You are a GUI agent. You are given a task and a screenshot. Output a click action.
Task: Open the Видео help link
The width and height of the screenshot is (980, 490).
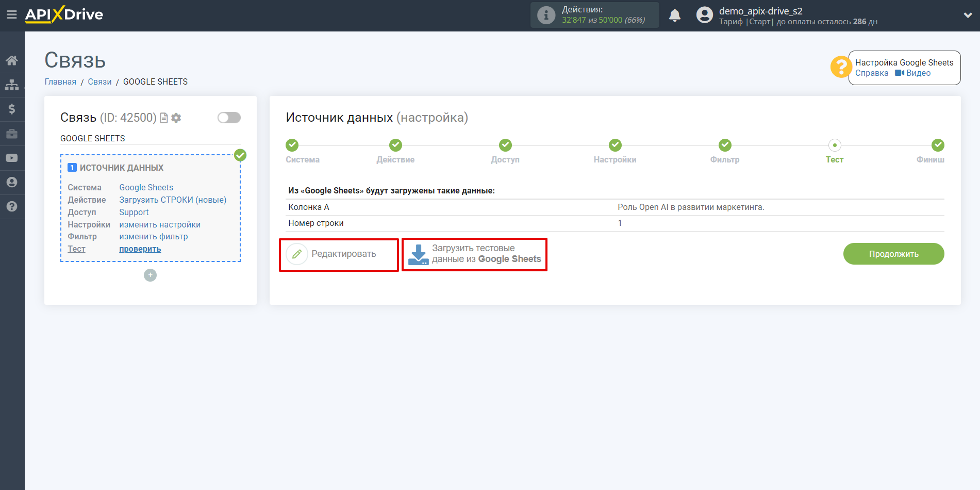[918, 73]
